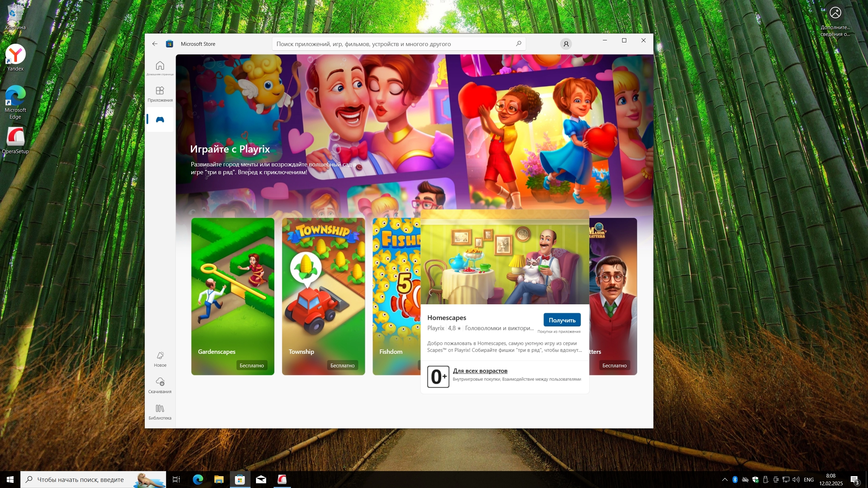Viewport: 868px width, 488px height.
Task: Click the search magnifier icon in Store
Action: pos(518,44)
